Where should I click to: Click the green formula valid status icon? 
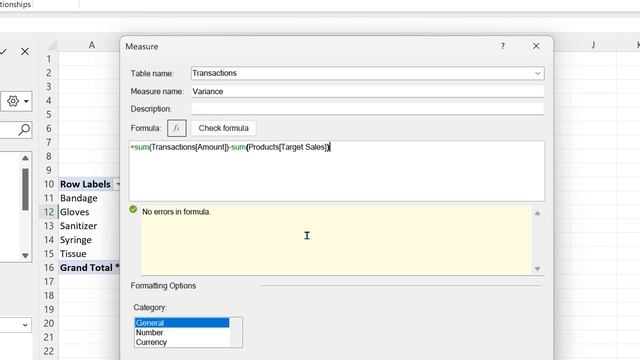click(133, 209)
